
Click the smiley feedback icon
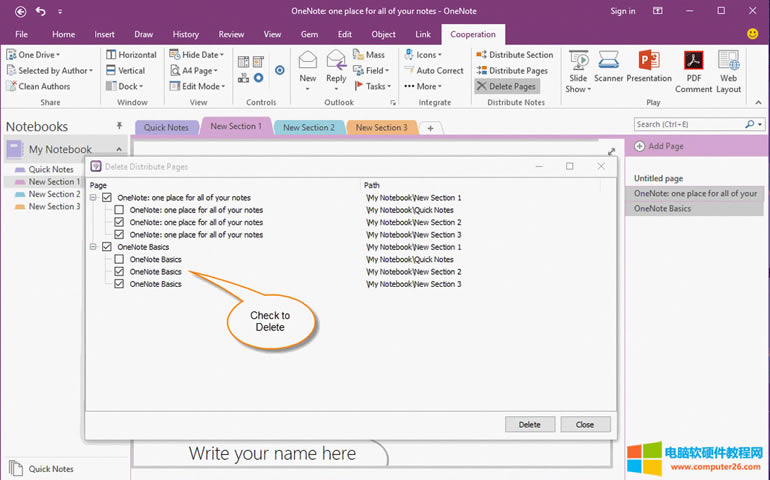752,34
